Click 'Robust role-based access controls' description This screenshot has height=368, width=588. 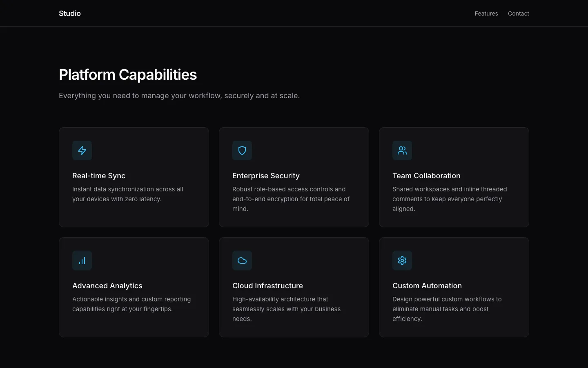click(x=291, y=199)
